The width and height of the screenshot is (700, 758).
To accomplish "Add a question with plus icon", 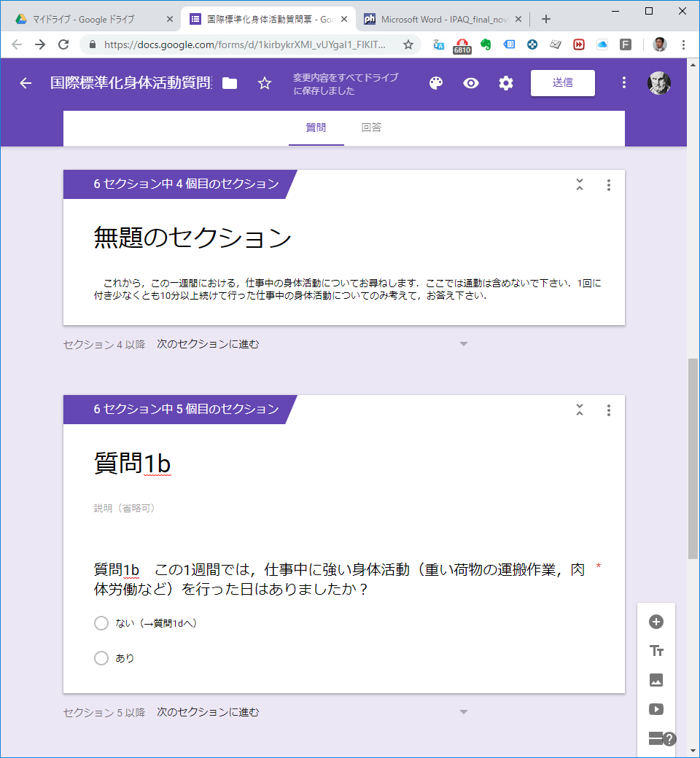I will 656,622.
